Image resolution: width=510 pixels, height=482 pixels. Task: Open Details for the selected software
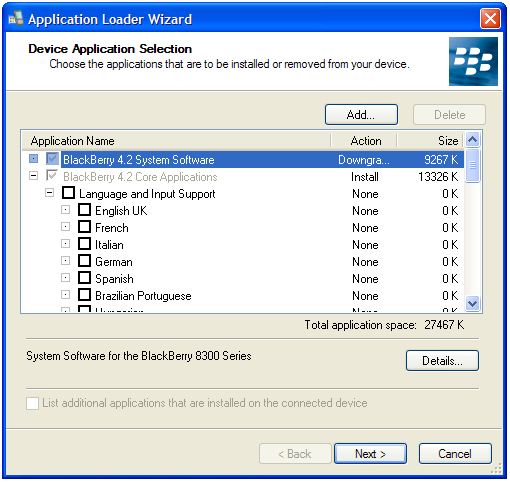coord(442,360)
